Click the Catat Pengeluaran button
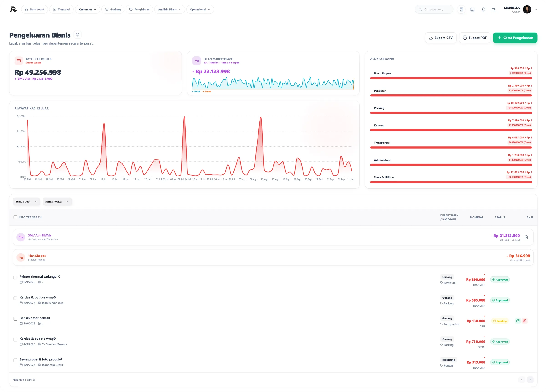The height and width of the screenshot is (392, 546). [515, 38]
